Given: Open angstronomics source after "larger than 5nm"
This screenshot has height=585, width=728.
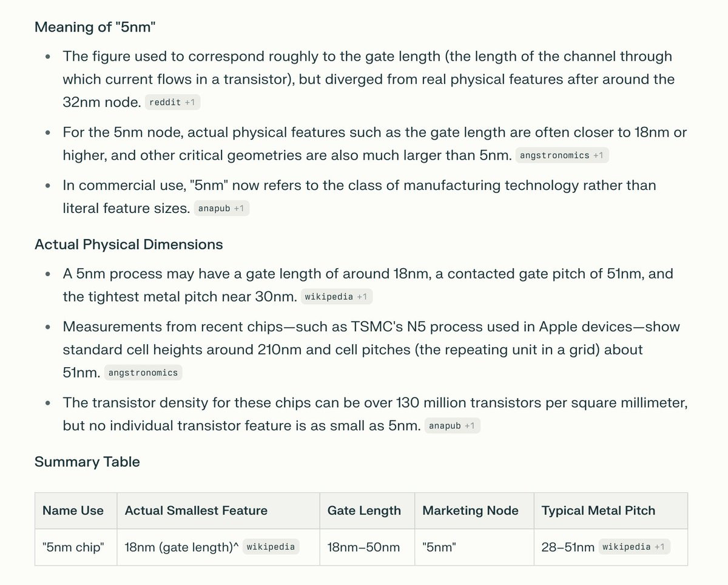Looking at the screenshot, I should click(562, 155).
